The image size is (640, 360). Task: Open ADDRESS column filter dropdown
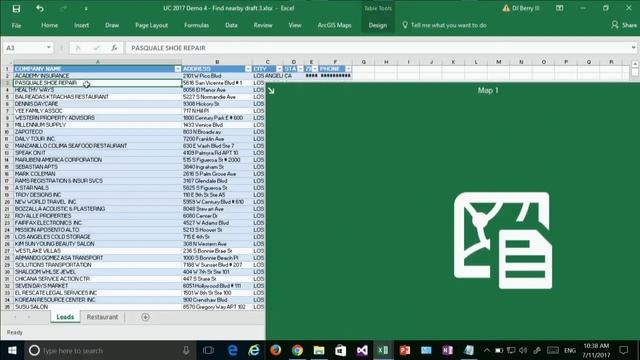[x=248, y=69]
